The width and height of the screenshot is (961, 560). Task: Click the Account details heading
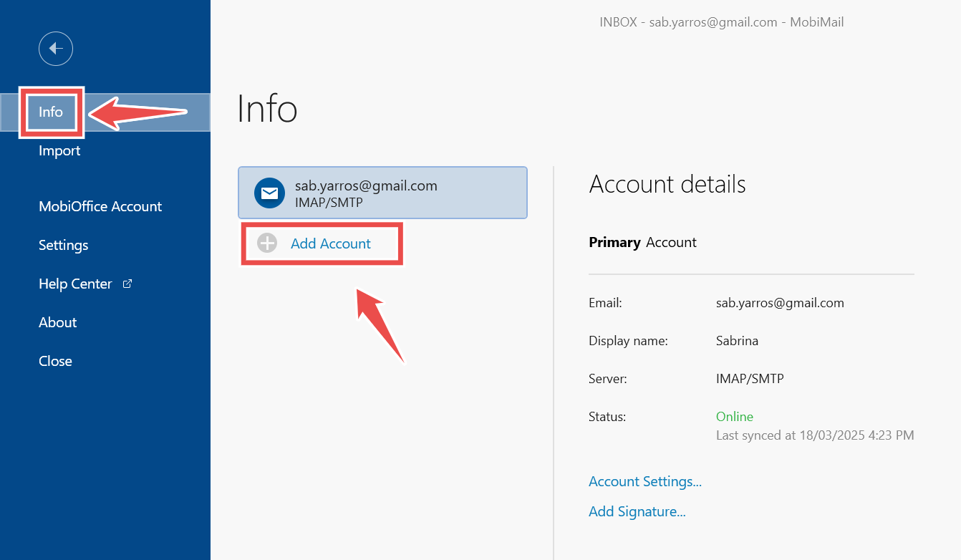point(667,185)
